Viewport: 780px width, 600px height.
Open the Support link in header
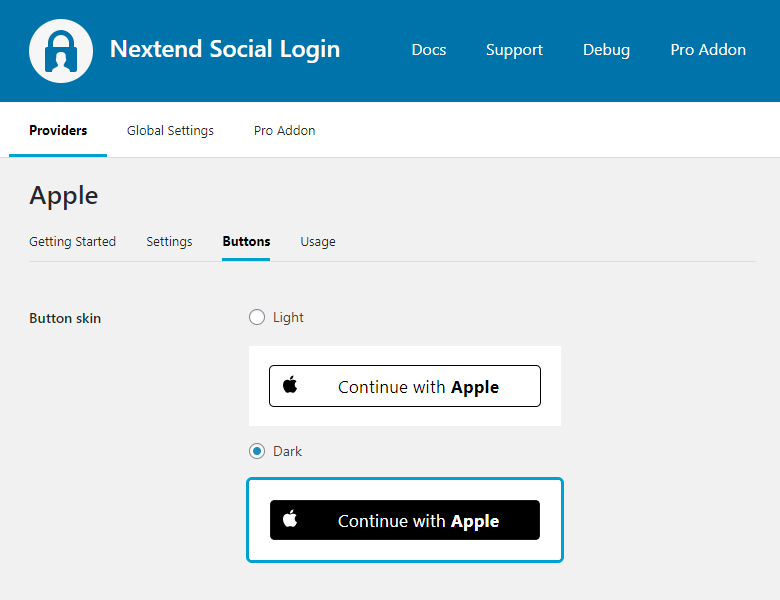514,50
